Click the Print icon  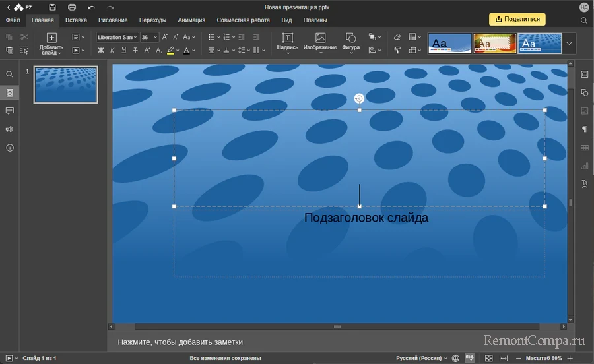[x=71, y=7]
